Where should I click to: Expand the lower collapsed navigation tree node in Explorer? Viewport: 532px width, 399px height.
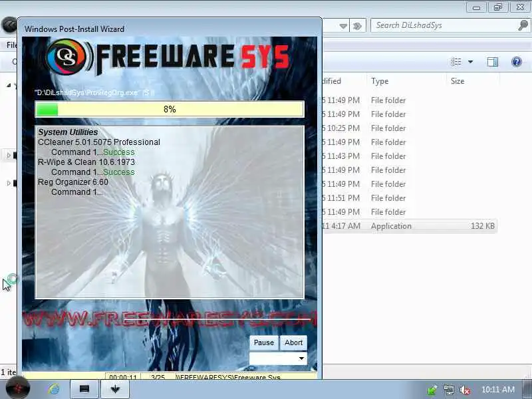(x=9, y=184)
